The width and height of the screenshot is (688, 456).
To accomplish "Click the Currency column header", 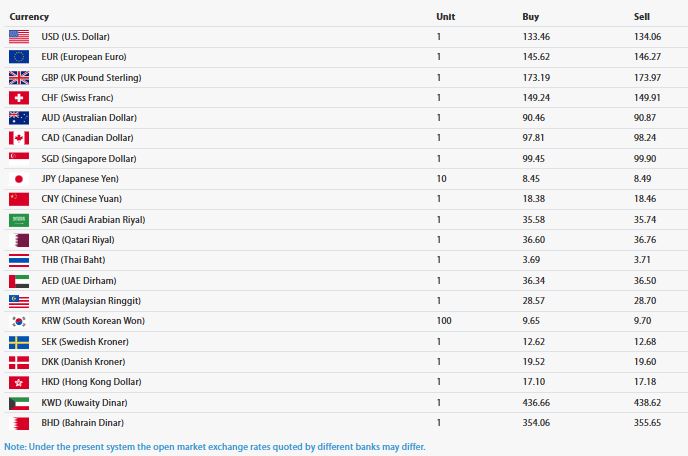I will click(x=29, y=17).
